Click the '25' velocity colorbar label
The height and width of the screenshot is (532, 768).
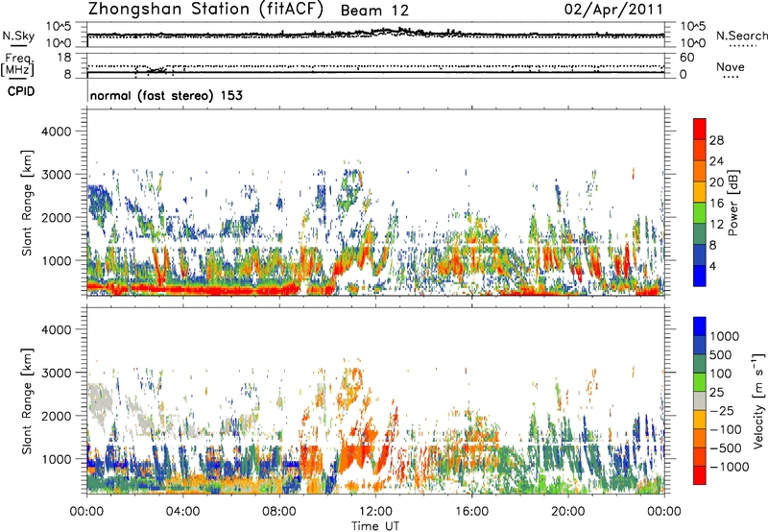point(716,393)
